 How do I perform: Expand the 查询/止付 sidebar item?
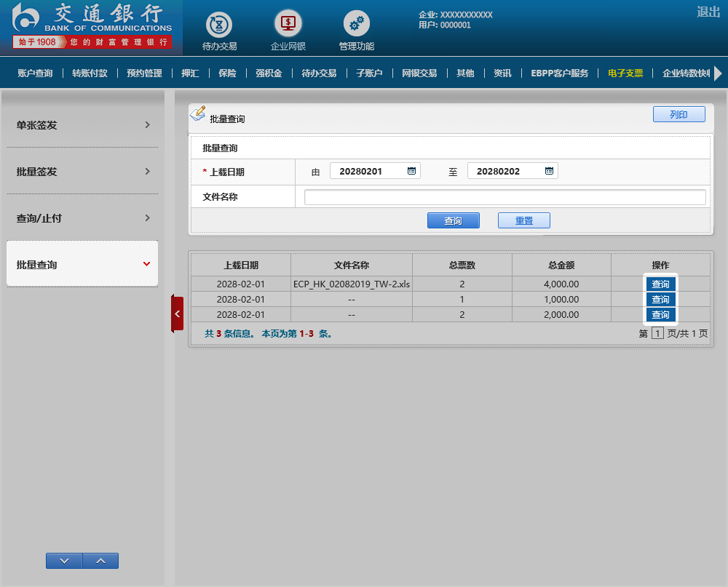[82, 218]
